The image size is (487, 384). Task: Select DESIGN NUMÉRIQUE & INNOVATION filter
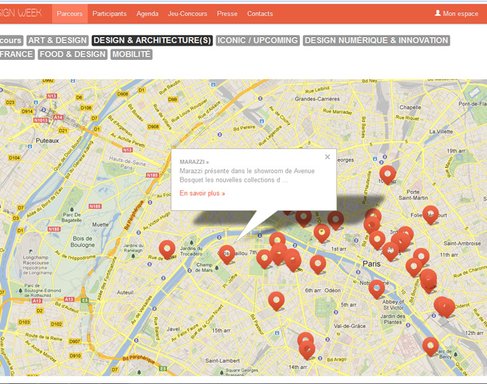coord(376,40)
